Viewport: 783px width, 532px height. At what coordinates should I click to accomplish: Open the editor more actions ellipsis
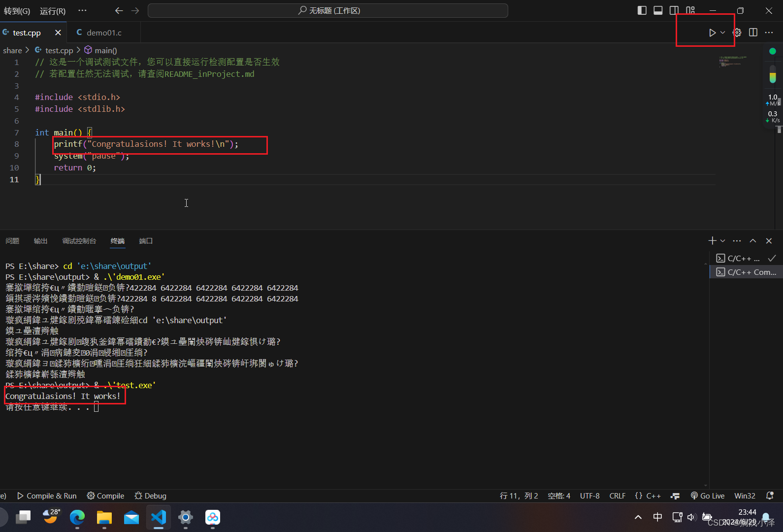pyautogui.click(x=769, y=33)
